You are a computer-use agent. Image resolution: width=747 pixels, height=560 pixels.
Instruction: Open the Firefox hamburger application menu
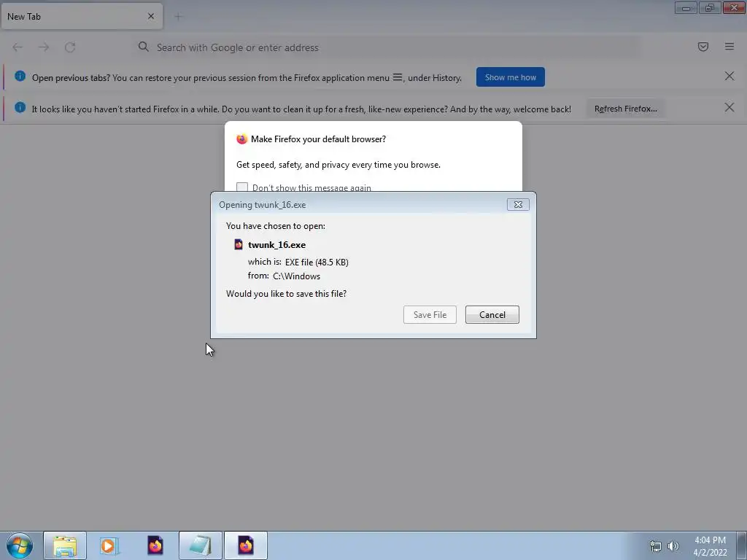pos(729,47)
